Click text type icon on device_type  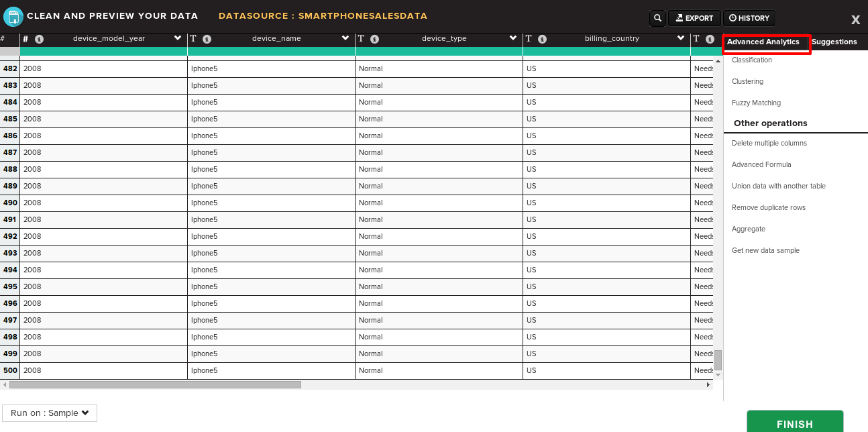[361, 39]
